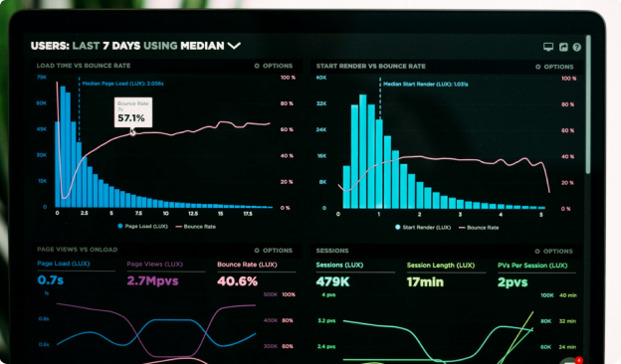Select the Page Load (LUX) metric tab
The image size is (621, 364).
[x=64, y=264]
